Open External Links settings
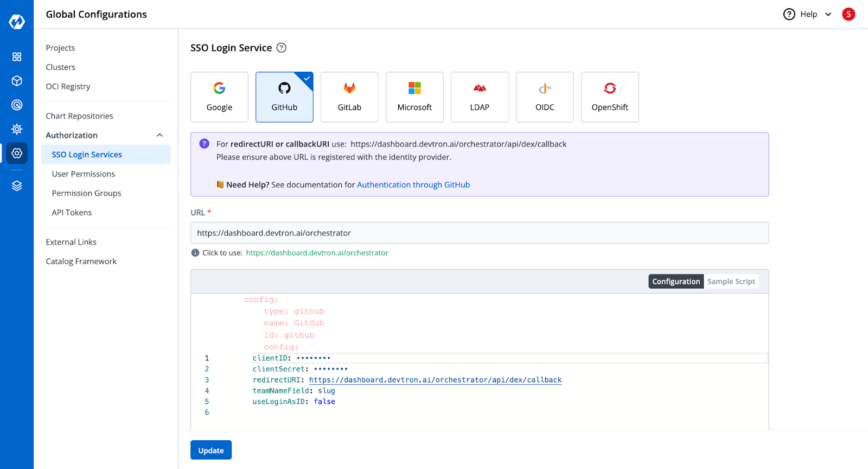Screen dimensions: 868x469 (71, 242)
